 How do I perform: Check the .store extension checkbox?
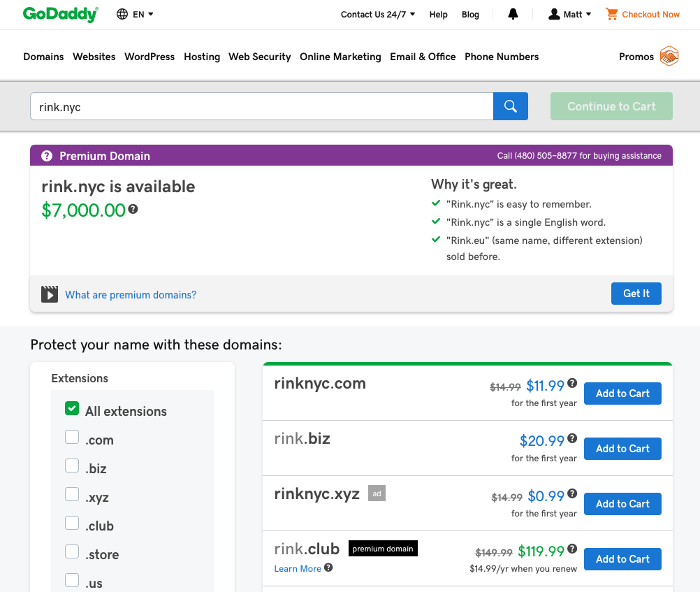tap(72, 551)
